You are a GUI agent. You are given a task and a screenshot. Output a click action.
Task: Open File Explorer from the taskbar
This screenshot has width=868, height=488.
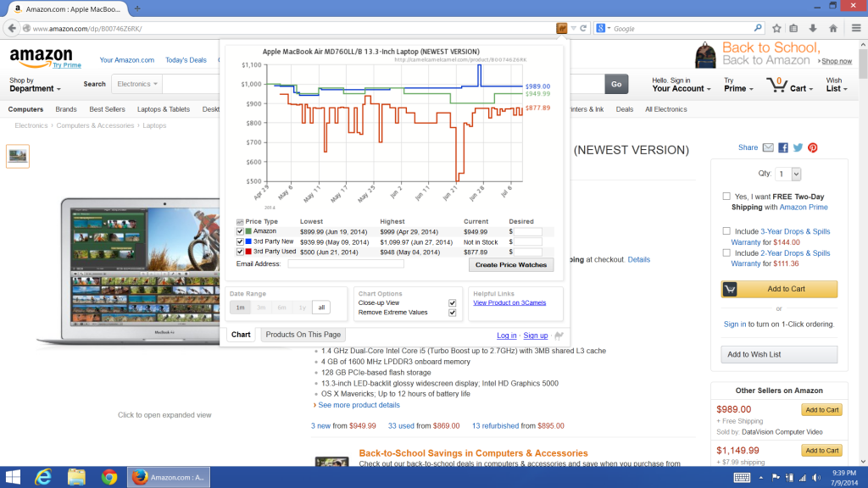point(76,477)
